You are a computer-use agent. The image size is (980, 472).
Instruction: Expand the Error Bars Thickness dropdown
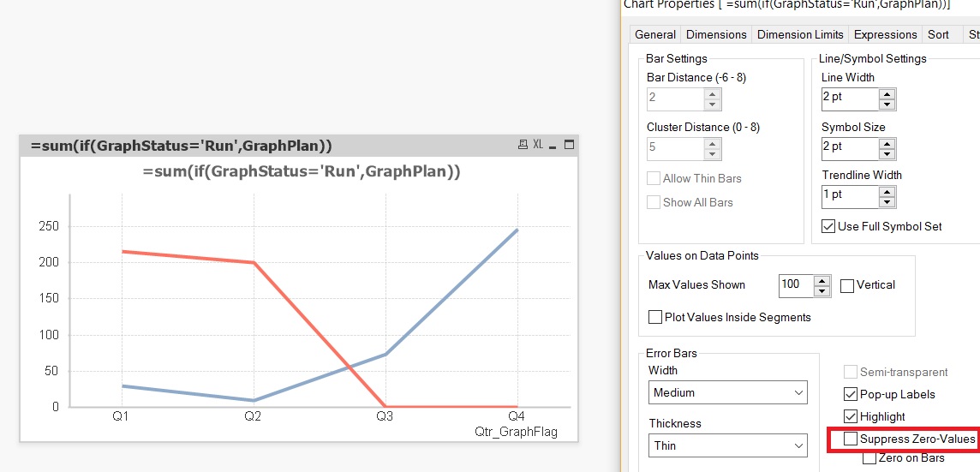727,445
